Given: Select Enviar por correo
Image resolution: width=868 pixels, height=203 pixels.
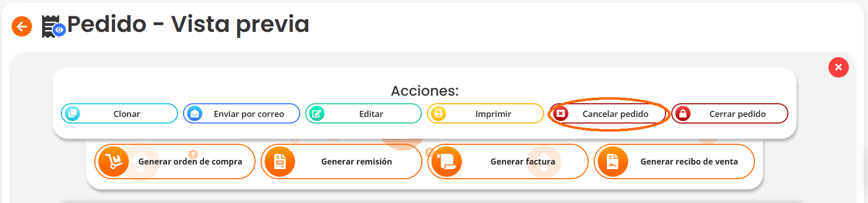Looking at the screenshot, I should click(248, 114).
